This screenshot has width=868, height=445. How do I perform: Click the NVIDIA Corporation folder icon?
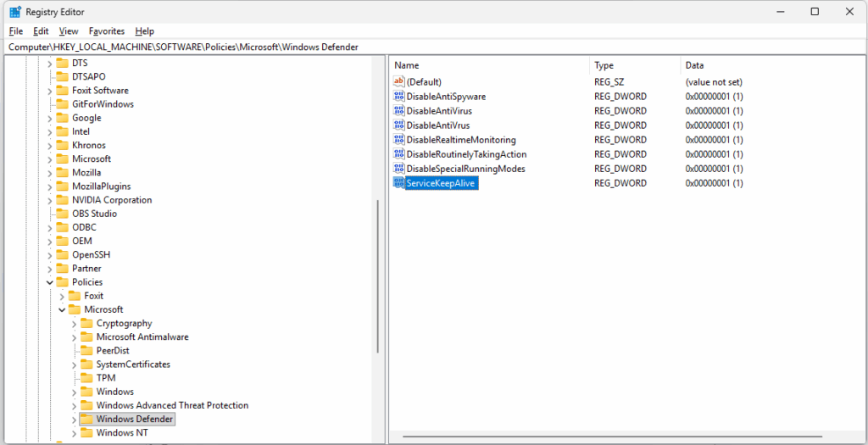[62, 200]
